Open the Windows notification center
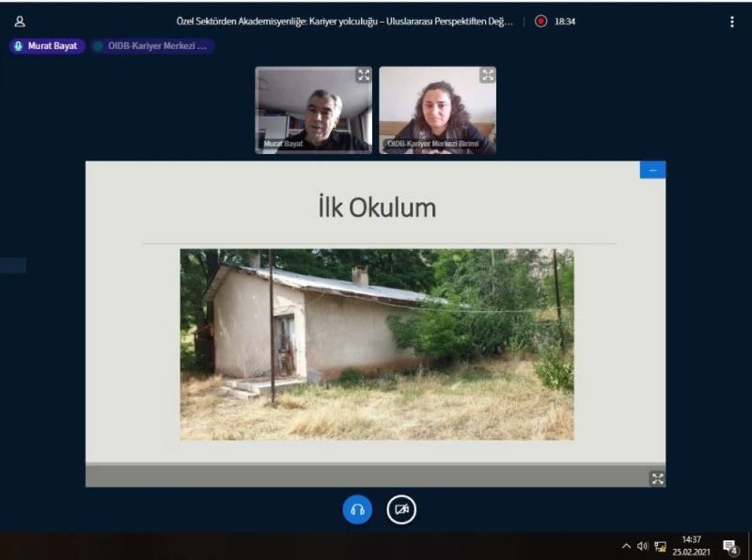Viewport: 752px width, 560px height. [x=730, y=546]
